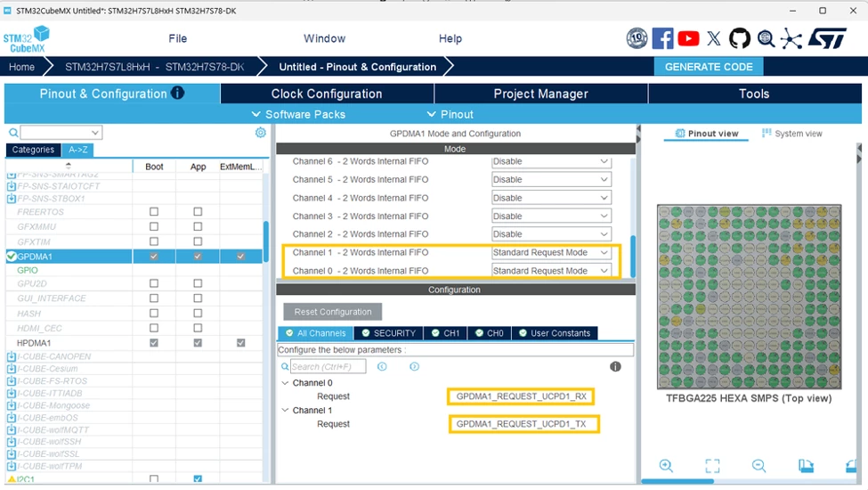Switch to System view

click(792, 134)
